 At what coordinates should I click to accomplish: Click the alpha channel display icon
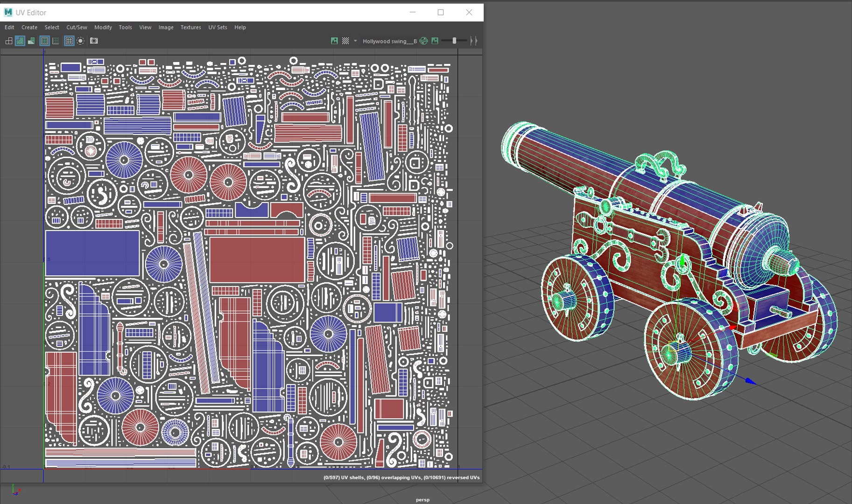point(435,41)
